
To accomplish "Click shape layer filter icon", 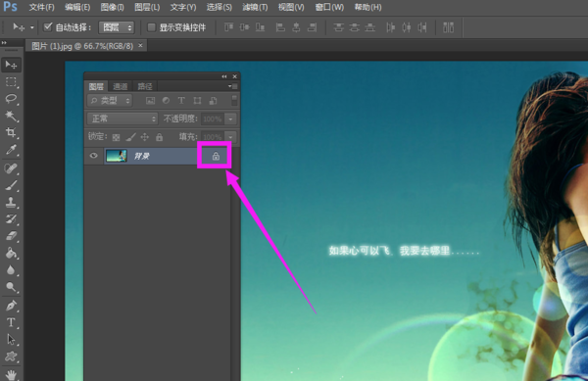I will pos(197,101).
